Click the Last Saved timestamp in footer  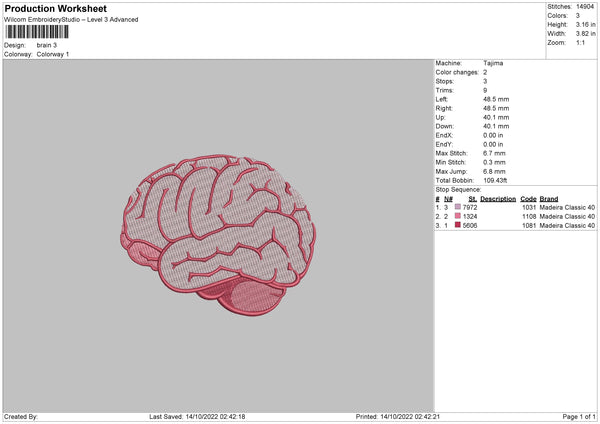point(214,416)
